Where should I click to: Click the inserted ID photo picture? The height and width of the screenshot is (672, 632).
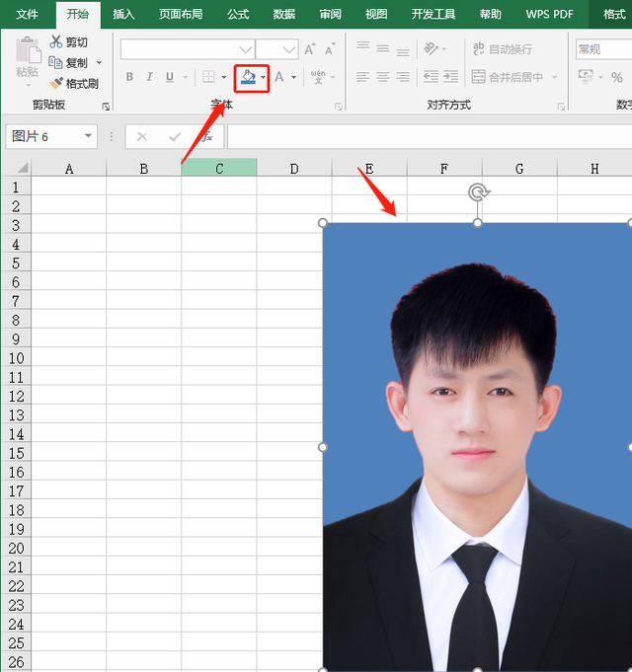(477, 446)
